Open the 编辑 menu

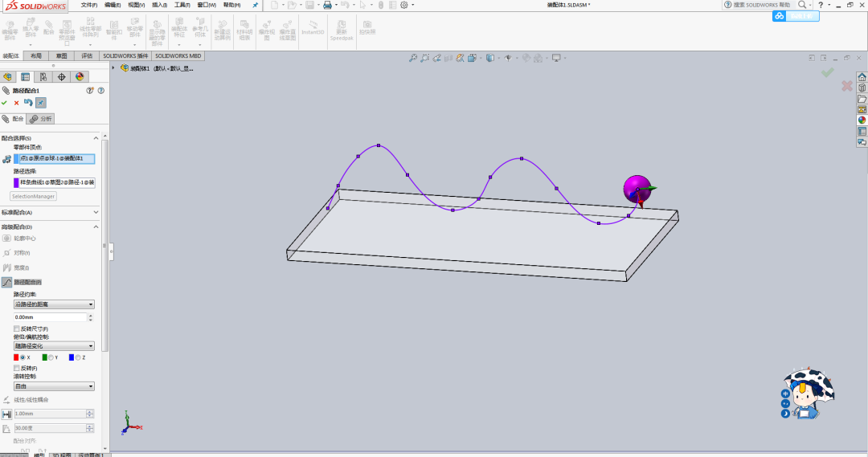[x=113, y=5]
